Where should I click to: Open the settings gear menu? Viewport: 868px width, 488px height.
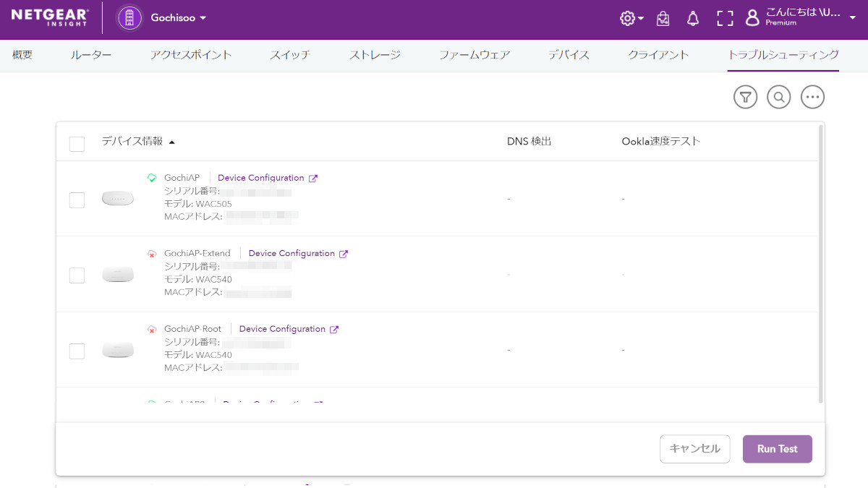tap(631, 19)
